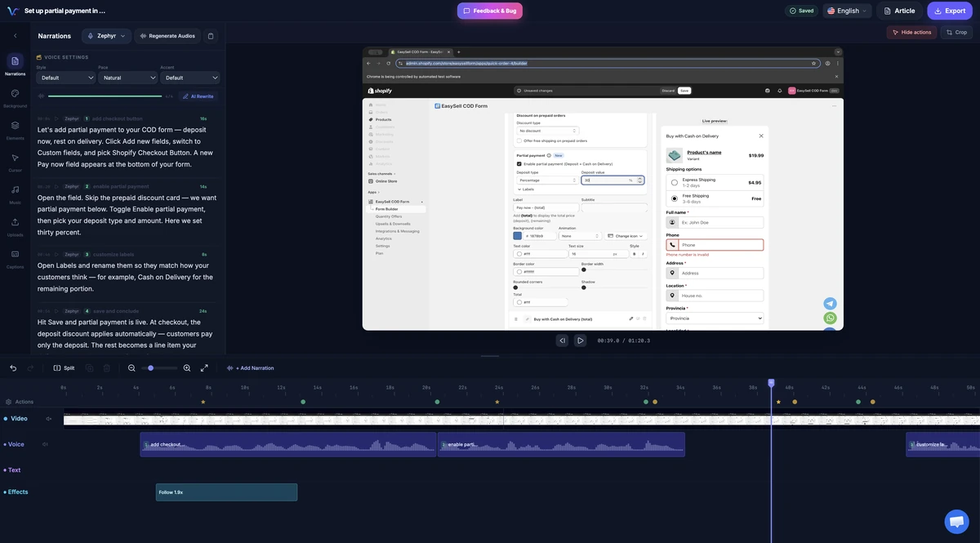The image size is (980, 543).
Task: Play the video preview
Action: [581, 340]
